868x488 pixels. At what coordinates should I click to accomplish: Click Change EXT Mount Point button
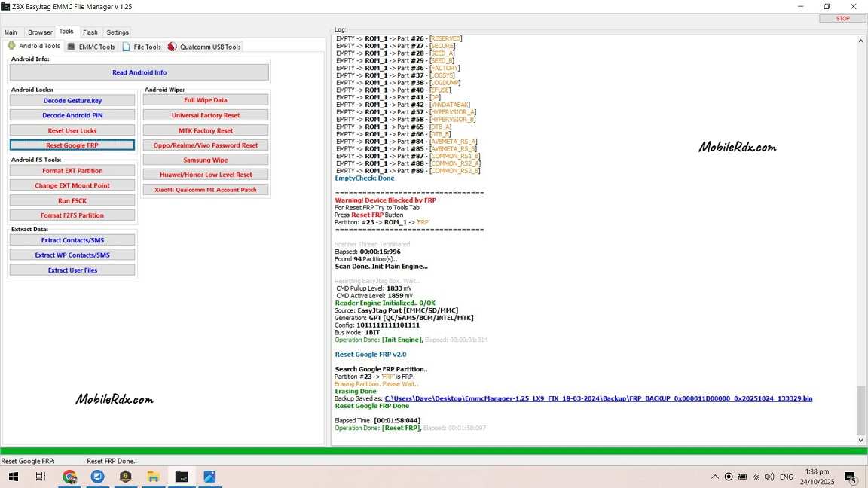coord(72,185)
